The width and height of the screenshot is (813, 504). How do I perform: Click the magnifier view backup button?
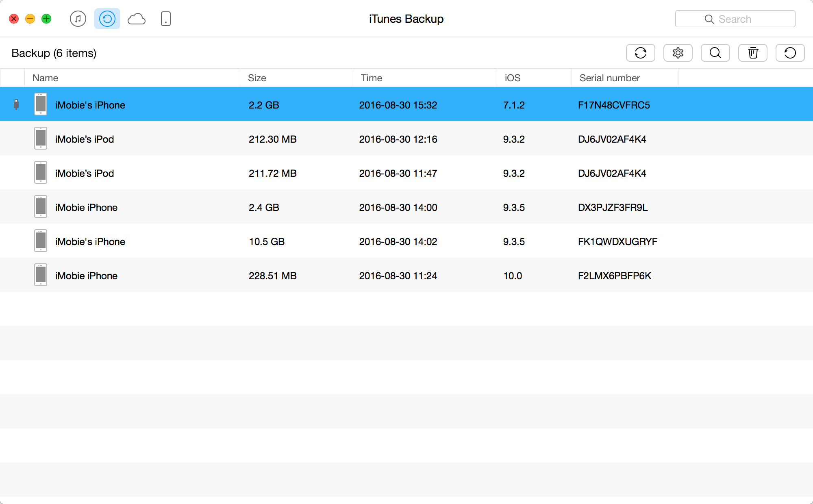point(715,53)
